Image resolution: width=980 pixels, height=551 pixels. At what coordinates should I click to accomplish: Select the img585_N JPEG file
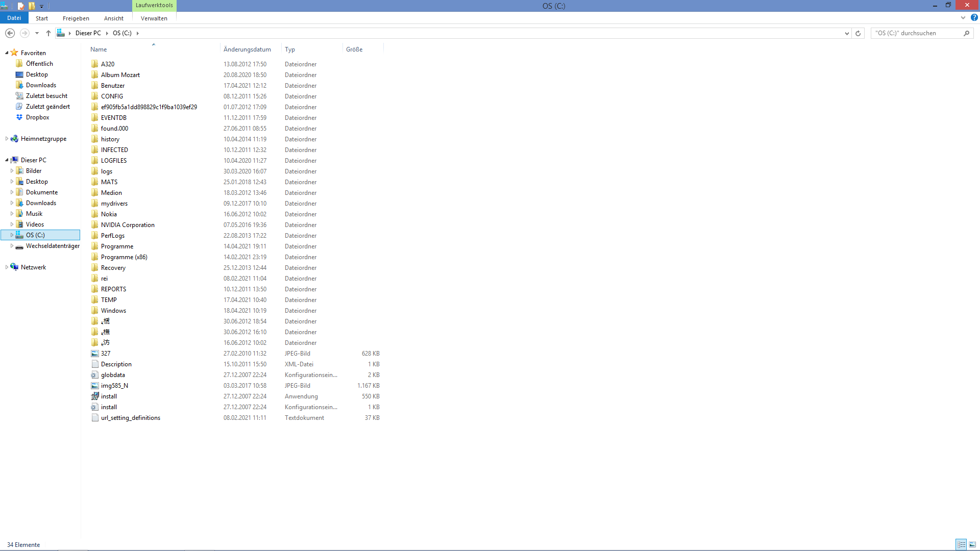[x=114, y=386]
